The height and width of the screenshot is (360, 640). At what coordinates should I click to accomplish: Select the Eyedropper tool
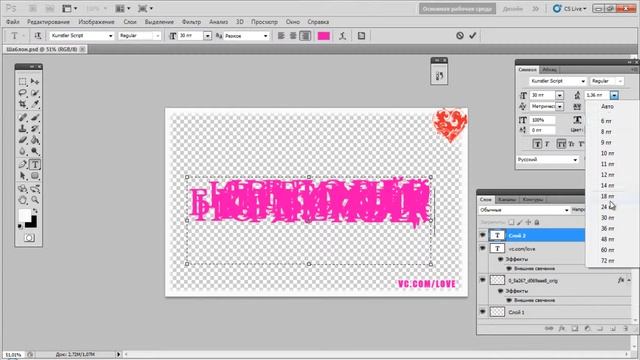[35, 104]
